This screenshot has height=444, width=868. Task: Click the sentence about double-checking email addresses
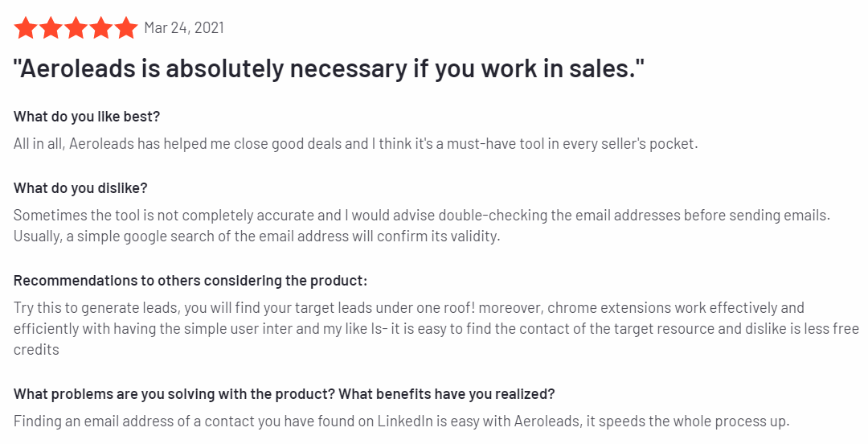422,215
